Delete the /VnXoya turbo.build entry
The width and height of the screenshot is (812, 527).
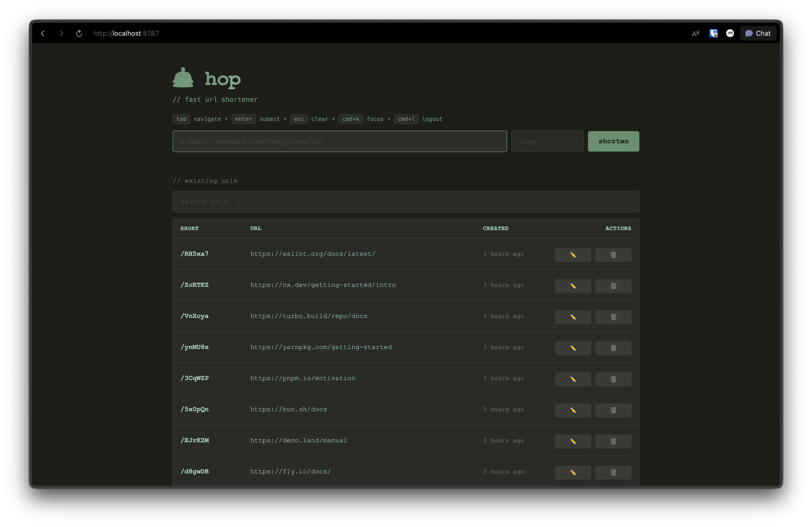click(x=613, y=317)
